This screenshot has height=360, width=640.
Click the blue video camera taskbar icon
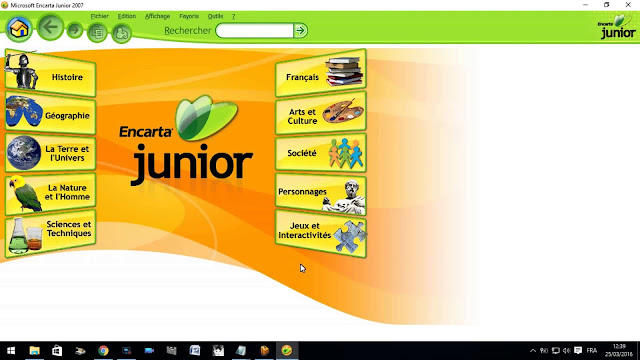(x=149, y=351)
